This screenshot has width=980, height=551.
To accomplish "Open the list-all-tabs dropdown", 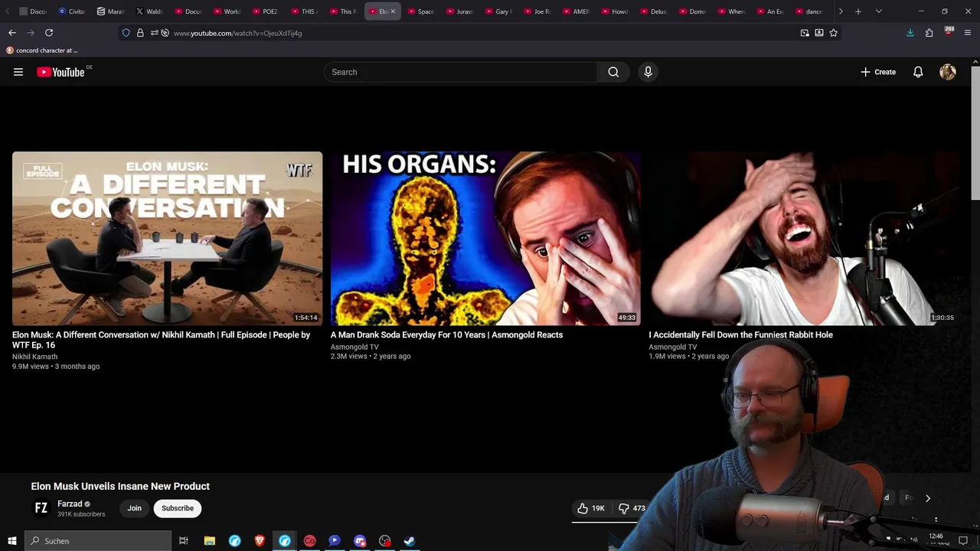I will 878,11.
